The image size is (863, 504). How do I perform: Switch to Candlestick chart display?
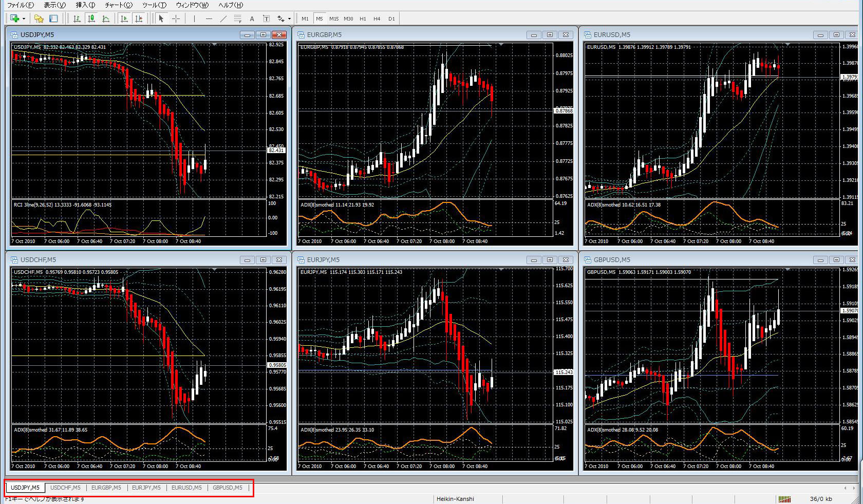[91, 18]
